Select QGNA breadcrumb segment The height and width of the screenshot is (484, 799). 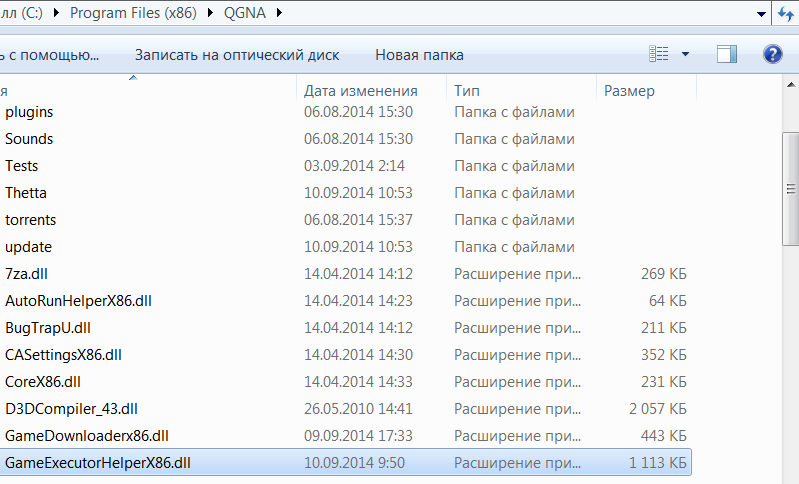coord(245,13)
